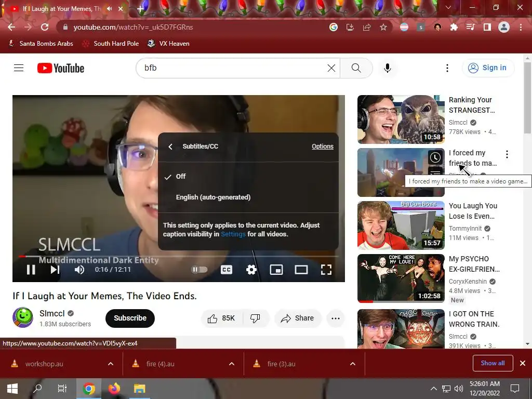Enter full screen mode
Image resolution: width=532 pixels, height=399 pixels.
[326, 270]
